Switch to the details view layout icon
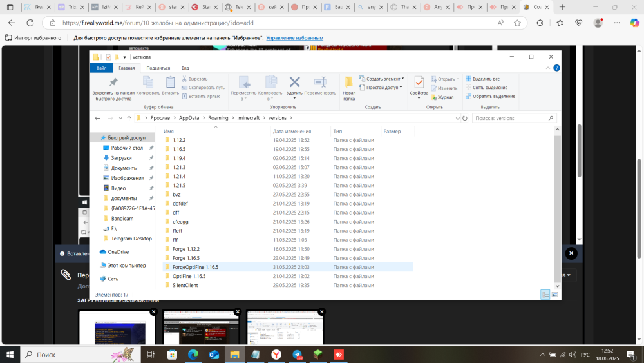This screenshot has width=644, height=363. click(x=545, y=295)
